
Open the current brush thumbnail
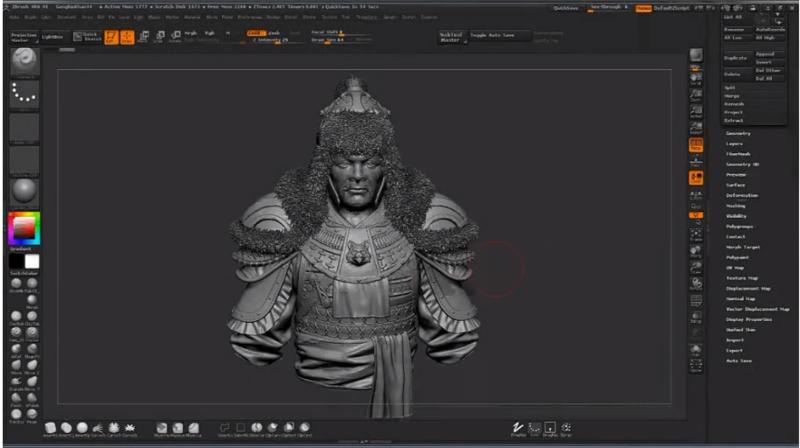click(x=24, y=62)
